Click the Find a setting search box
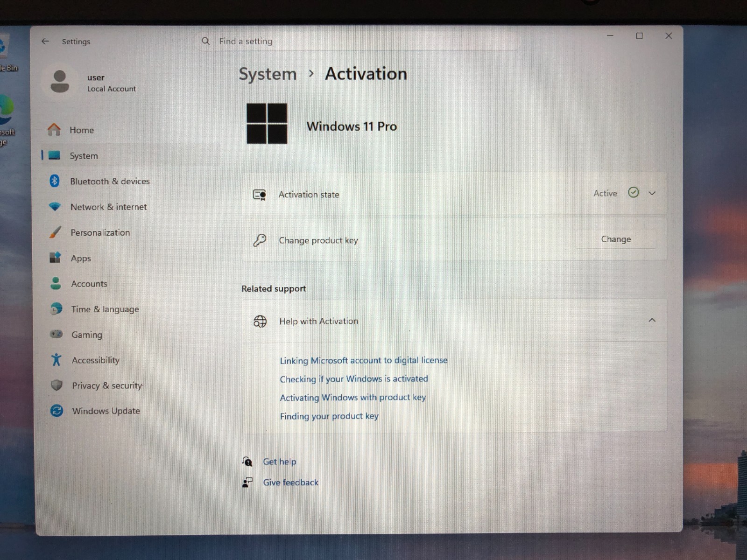 click(x=359, y=41)
